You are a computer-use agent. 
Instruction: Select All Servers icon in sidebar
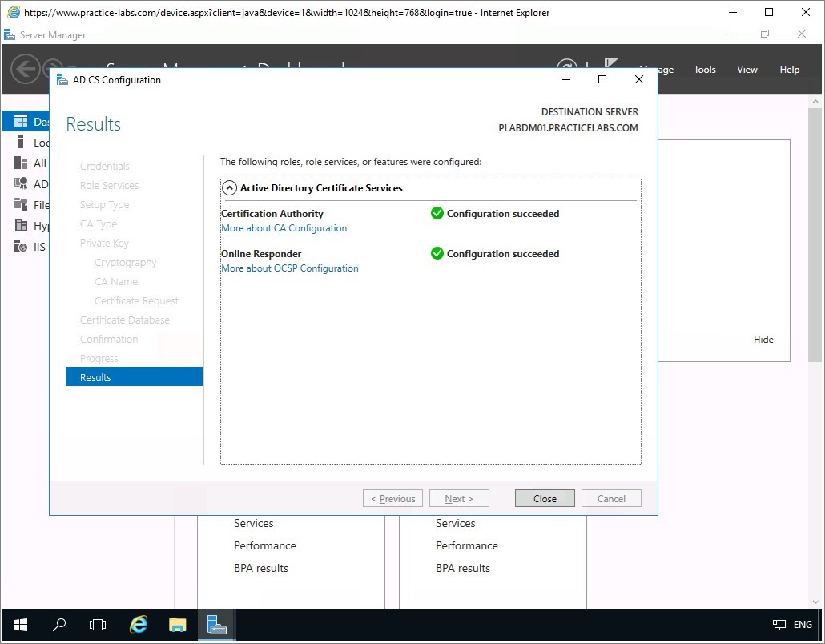(21, 163)
